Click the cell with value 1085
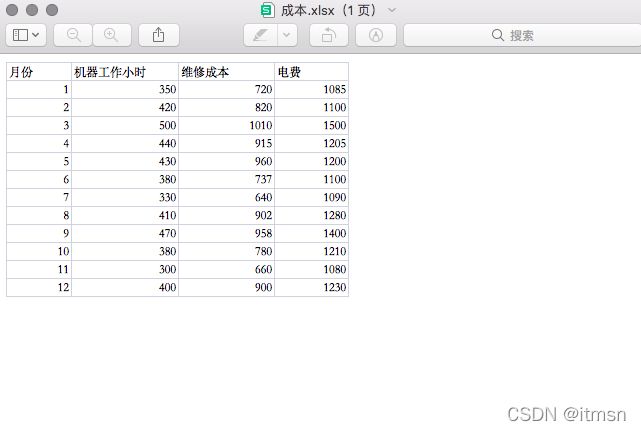 click(312, 90)
